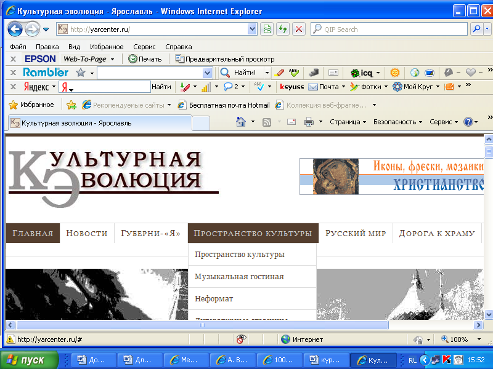The image size is (493, 369).
Task: Click the horizontal scrollbar thumb
Action: point(202,325)
